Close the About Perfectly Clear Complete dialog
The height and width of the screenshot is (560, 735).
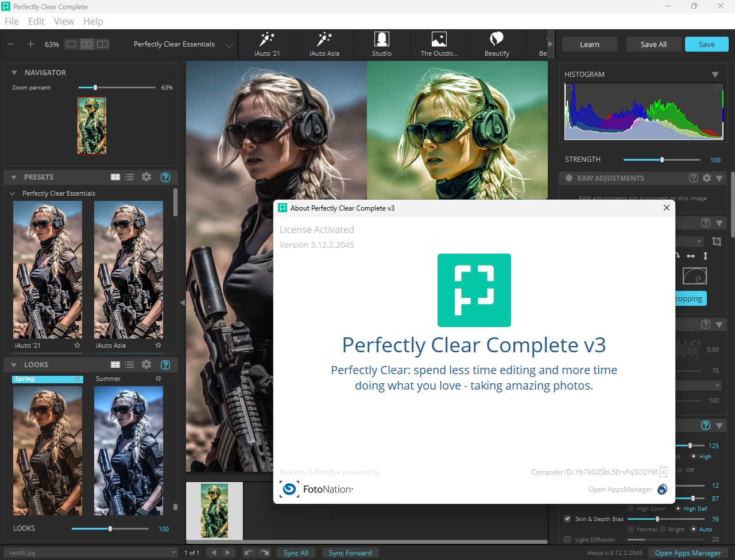pos(667,208)
